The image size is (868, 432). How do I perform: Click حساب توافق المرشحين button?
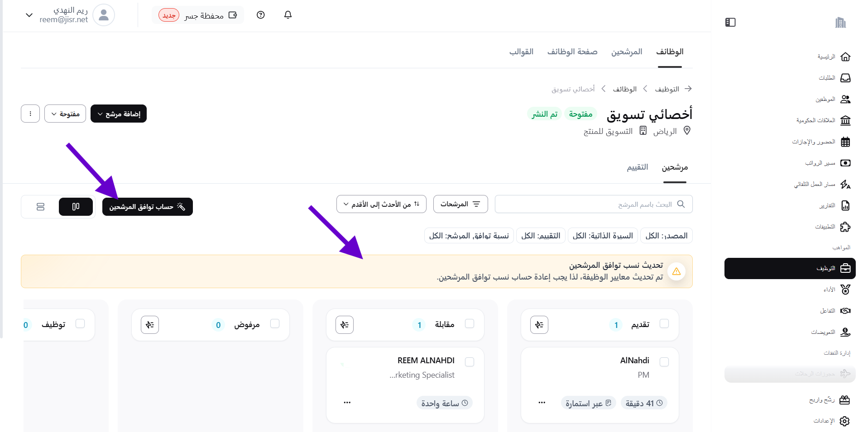147,207
